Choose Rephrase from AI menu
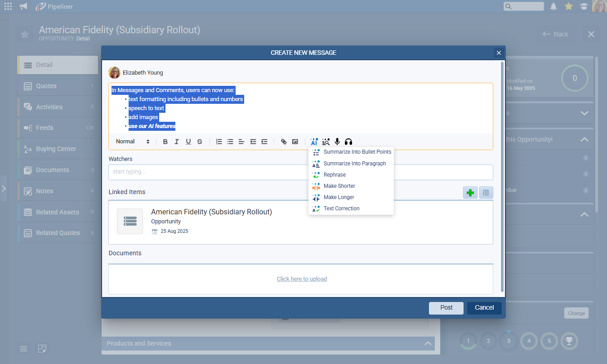 (351, 175)
